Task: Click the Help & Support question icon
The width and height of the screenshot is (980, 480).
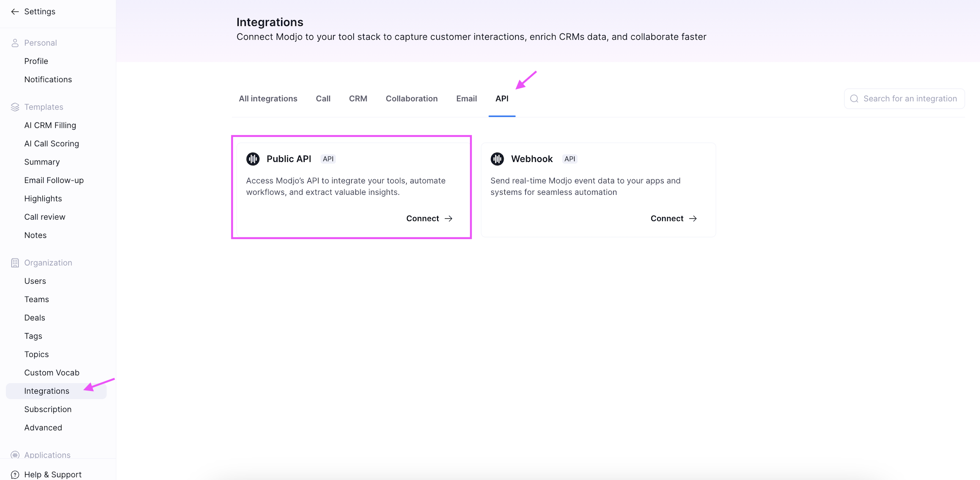Action: click(15, 475)
